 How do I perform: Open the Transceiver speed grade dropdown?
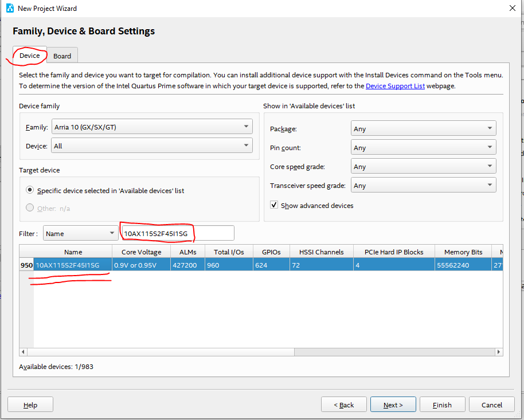(x=423, y=186)
